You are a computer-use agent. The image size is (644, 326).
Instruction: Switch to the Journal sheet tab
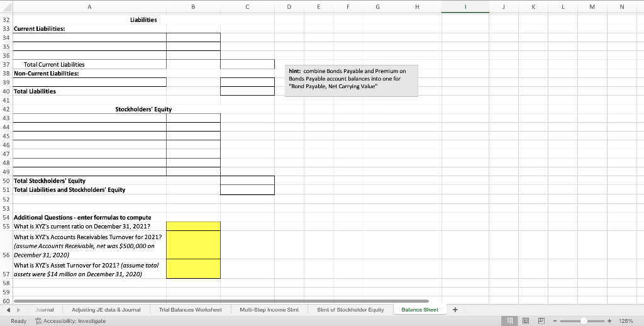pyautogui.click(x=45, y=310)
